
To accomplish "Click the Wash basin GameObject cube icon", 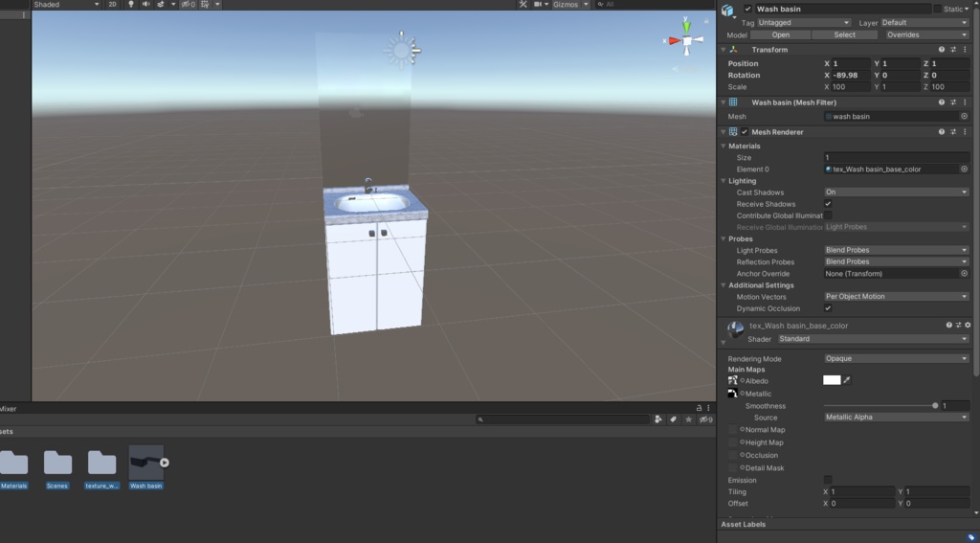I will (x=727, y=11).
